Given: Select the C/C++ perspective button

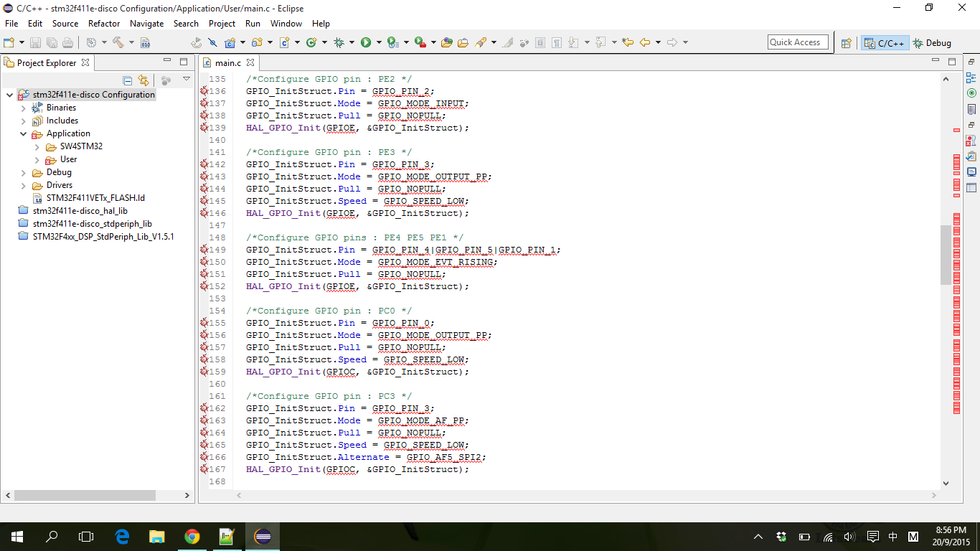Looking at the screenshot, I should 885,43.
